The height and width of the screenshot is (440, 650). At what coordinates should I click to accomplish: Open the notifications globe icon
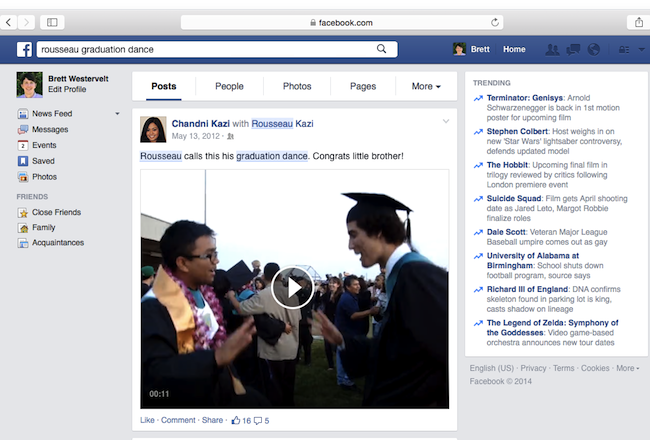(x=594, y=49)
